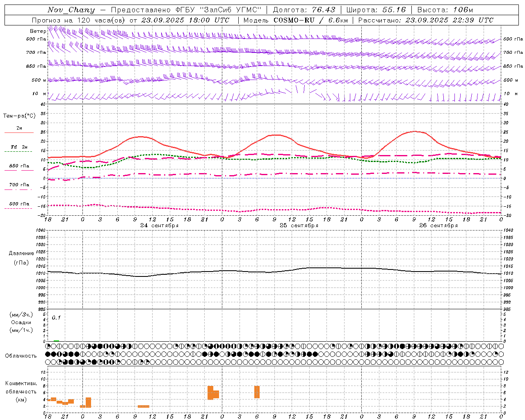Click the 24 сентября date label
The height and width of the screenshot is (420, 525).
[x=159, y=226]
